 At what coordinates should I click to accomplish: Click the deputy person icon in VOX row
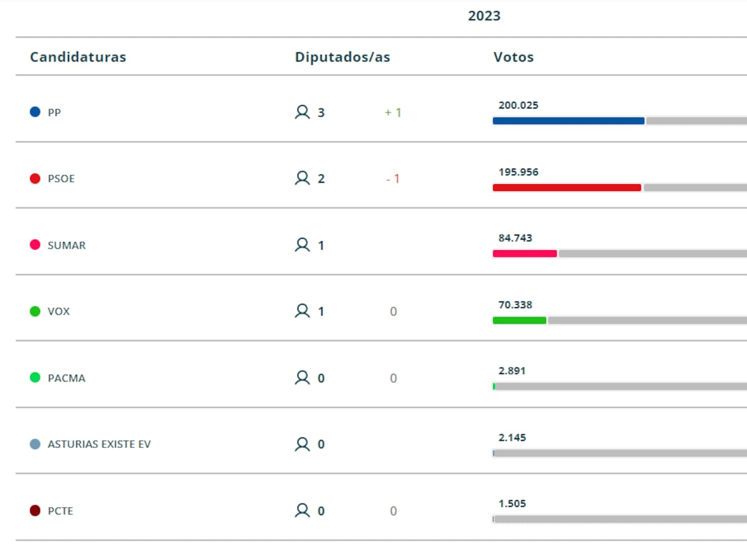(302, 311)
